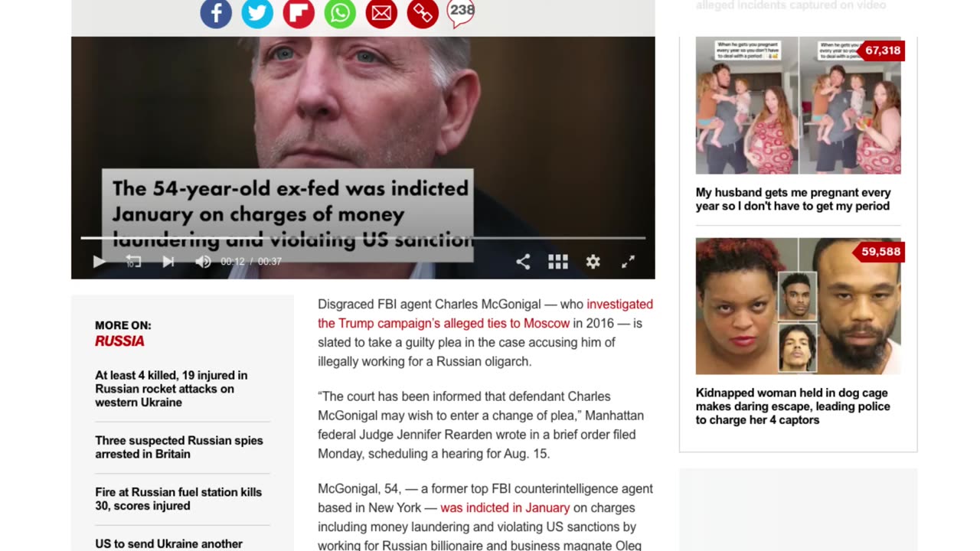Email this article icon
The height and width of the screenshot is (551, 980).
click(x=381, y=13)
